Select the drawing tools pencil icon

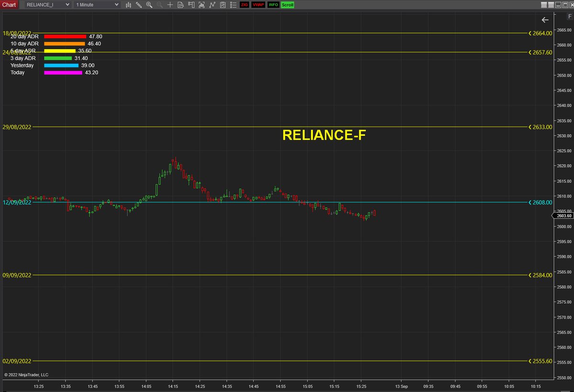pyautogui.click(x=139, y=5)
